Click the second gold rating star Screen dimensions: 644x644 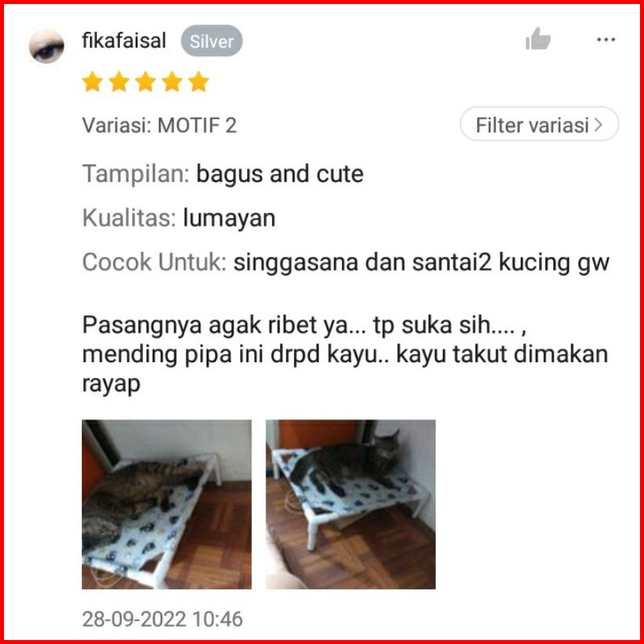click(x=119, y=81)
